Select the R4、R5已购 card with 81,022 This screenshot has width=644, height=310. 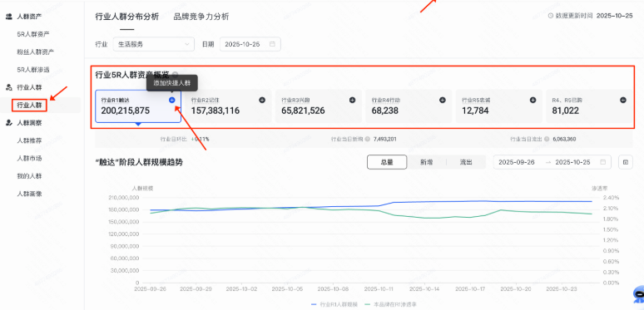[x=589, y=106]
